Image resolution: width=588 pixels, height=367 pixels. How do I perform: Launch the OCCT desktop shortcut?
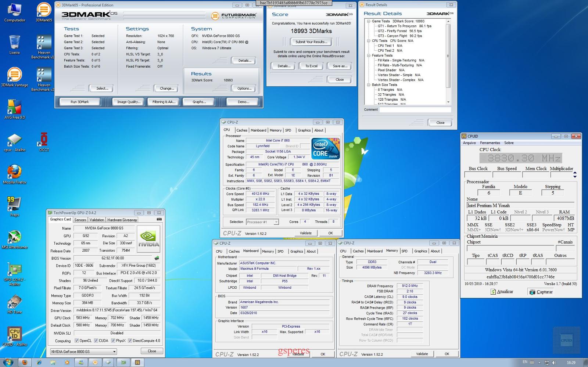[x=44, y=142]
